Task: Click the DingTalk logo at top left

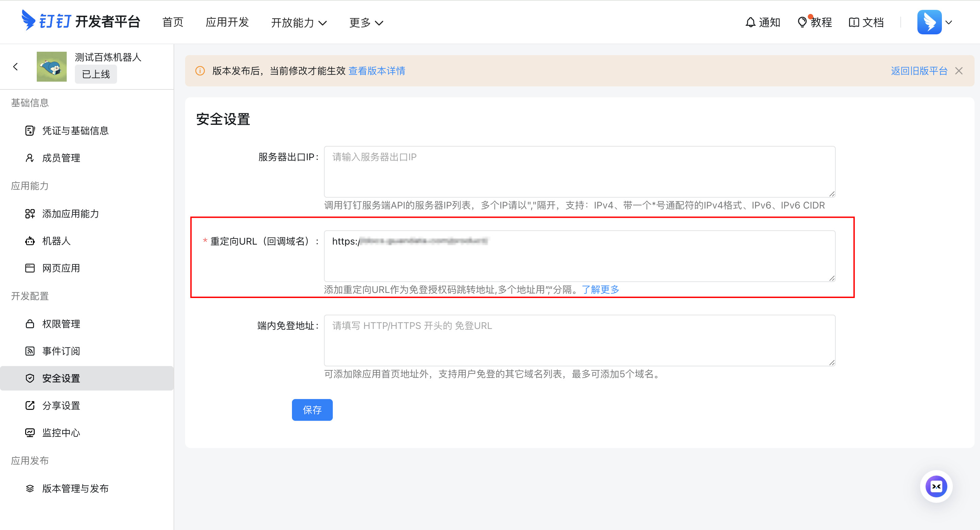Action: (x=28, y=20)
